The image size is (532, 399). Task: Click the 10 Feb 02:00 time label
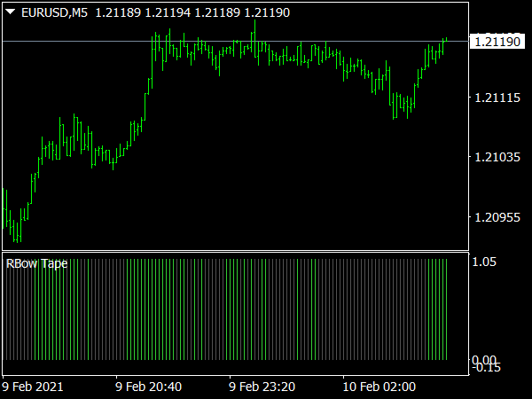(379, 387)
